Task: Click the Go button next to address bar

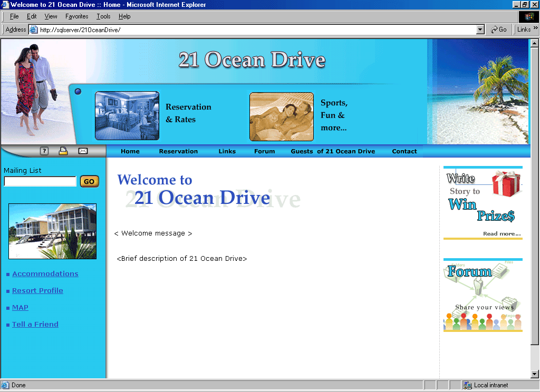Action: [499, 30]
